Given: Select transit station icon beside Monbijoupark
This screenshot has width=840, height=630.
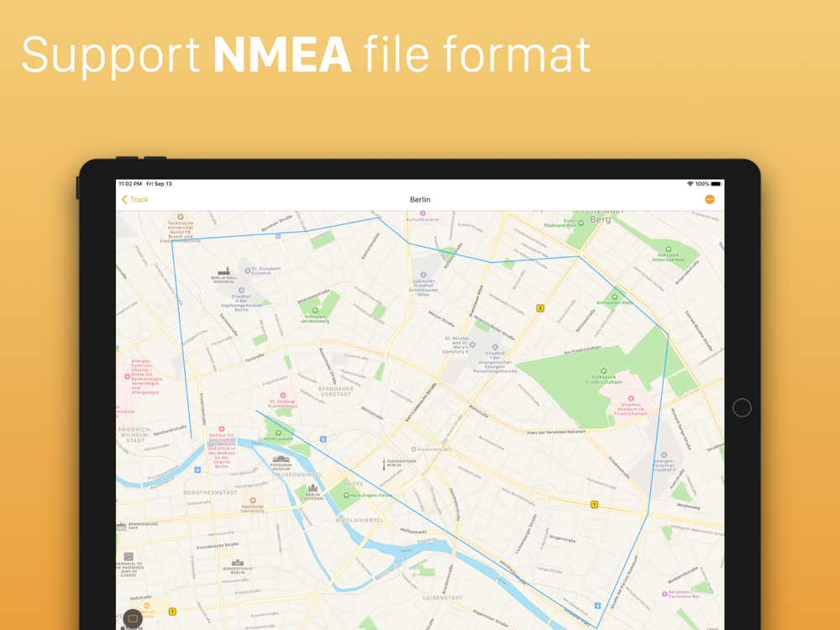Looking at the screenshot, I should point(323,439).
